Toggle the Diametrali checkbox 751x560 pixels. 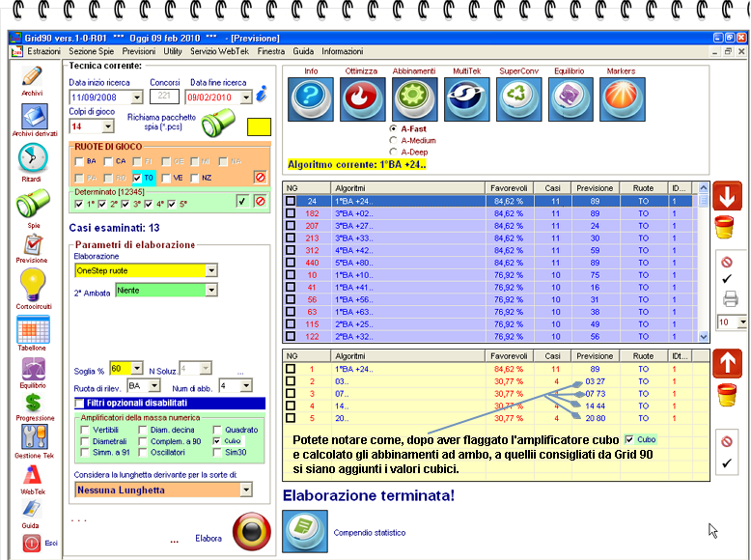[x=85, y=440]
